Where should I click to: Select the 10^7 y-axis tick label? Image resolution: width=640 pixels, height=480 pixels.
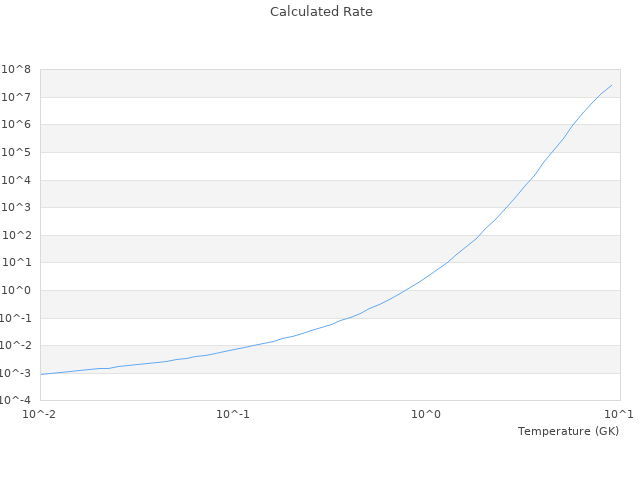[x=17, y=97]
